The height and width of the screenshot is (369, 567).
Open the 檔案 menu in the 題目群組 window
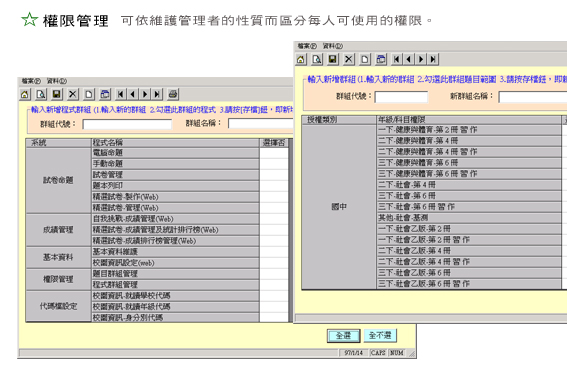click(307, 46)
